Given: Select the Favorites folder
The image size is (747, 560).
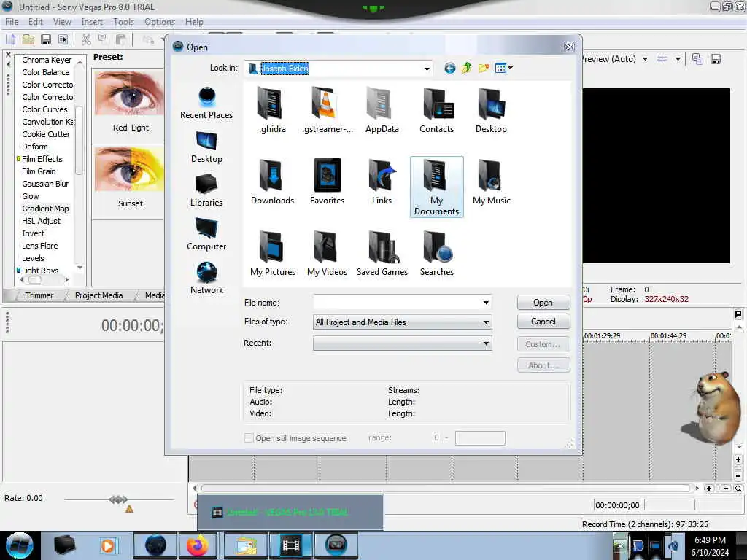Looking at the screenshot, I should tap(328, 182).
